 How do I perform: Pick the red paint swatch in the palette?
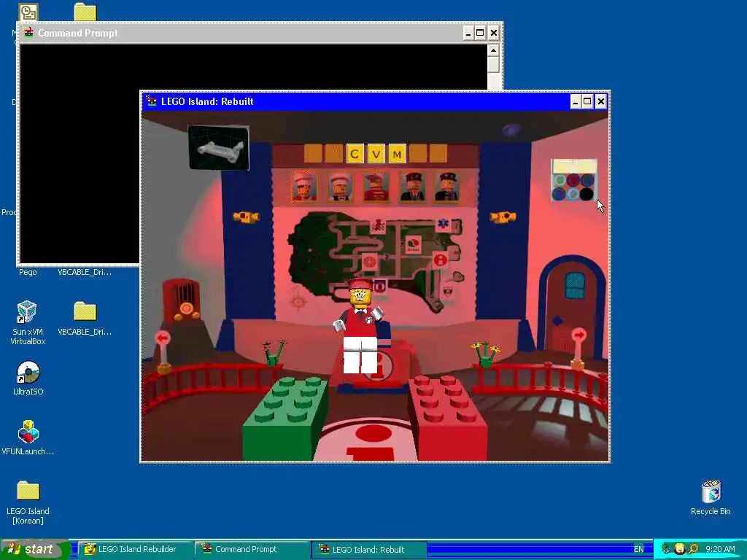[573, 181]
